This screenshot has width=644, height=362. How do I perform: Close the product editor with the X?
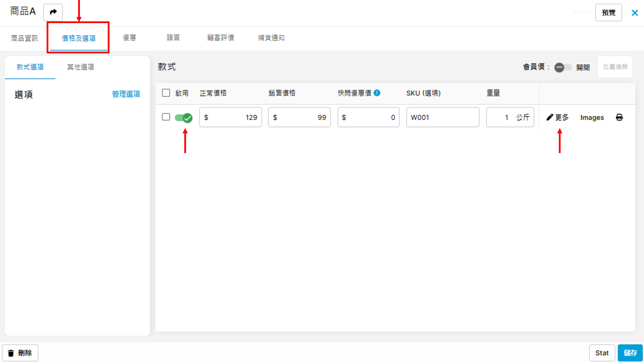635,13
